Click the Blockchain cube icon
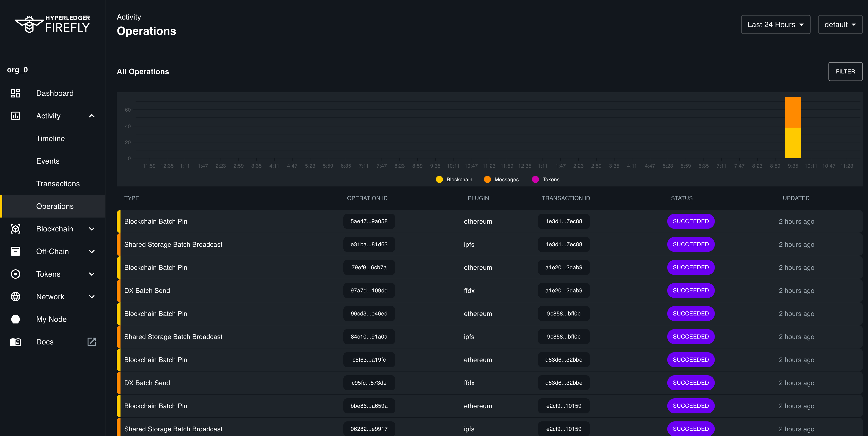The height and width of the screenshot is (436, 868). coord(16,229)
